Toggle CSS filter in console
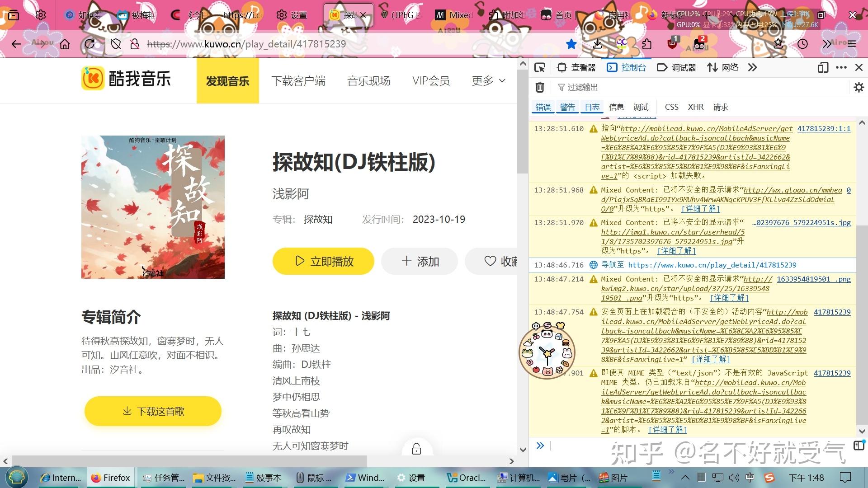Viewport: 868px width, 488px height. [x=672, y=107]
